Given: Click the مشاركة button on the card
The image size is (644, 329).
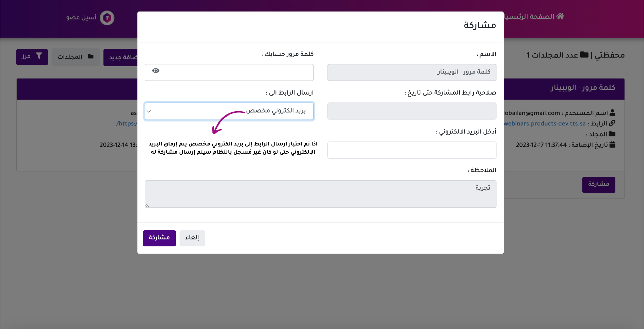Looking at the screenshot, I should [x=598, y=184].
